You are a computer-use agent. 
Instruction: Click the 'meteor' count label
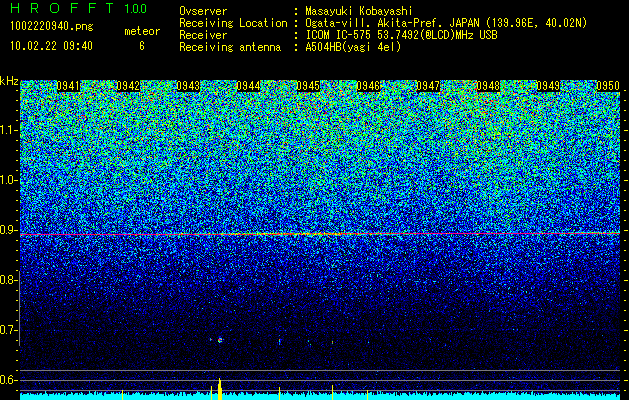pos(142,31)
